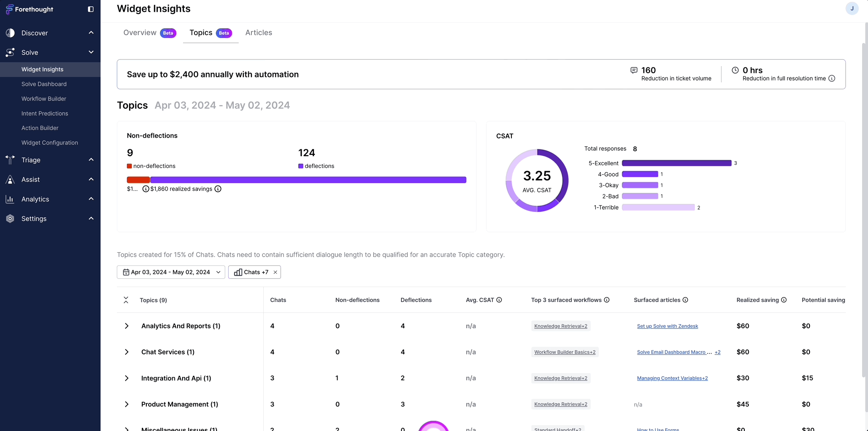Click the Non-deflections column header
This screenshot has width=868, height=431.
(x=357, y=300)
